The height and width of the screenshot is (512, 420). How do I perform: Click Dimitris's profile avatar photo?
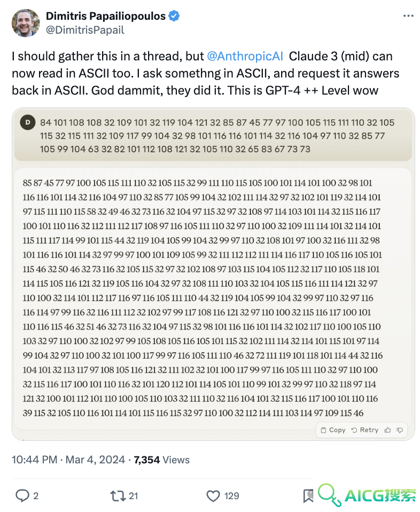coord(26,23)
